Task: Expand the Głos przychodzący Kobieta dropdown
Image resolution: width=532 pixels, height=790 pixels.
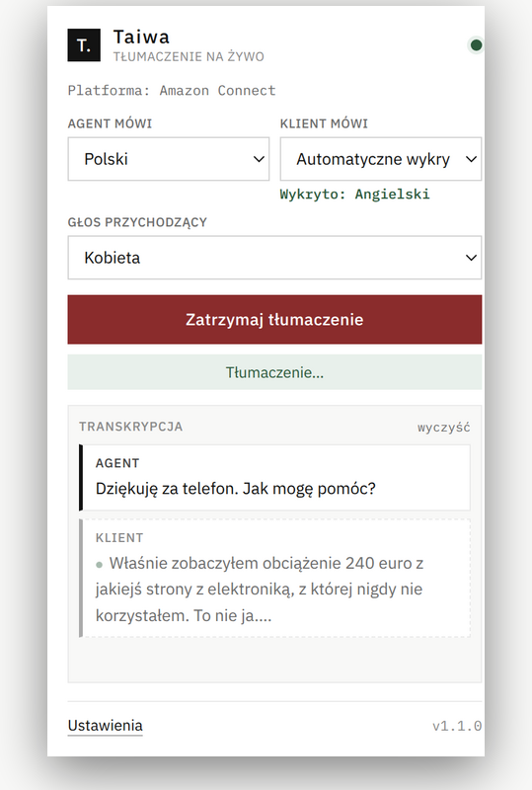Action: [274, 258]
